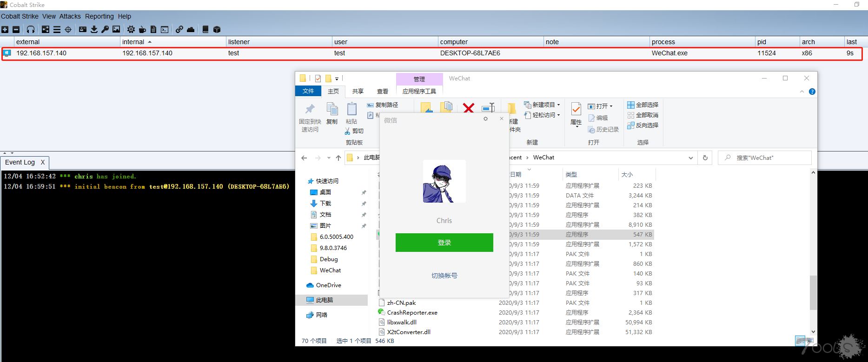Generate Windows executable gear icon
Image resolution: width=868 pixels, height=362 pixels.
(131, 29)
